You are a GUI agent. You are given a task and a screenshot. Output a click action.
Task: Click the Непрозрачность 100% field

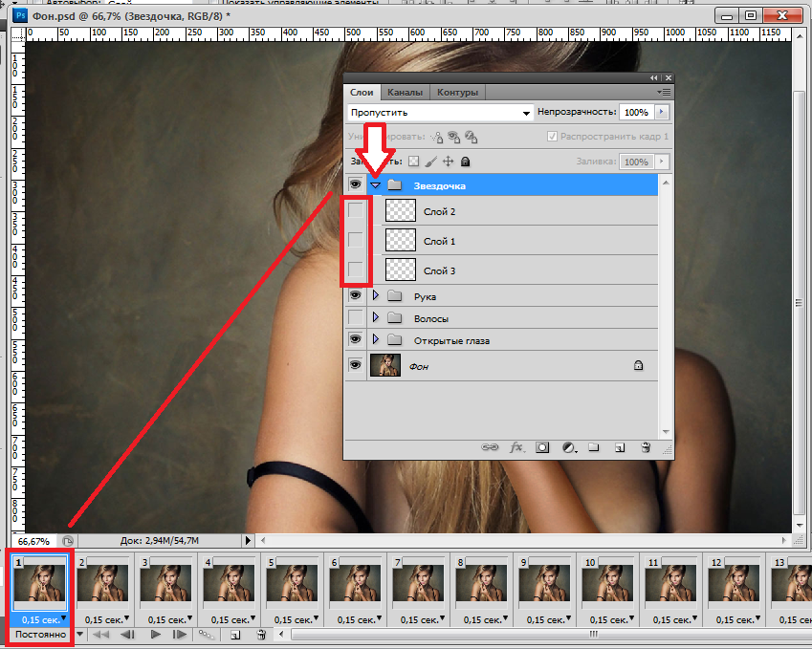click(x=636, y=112)
